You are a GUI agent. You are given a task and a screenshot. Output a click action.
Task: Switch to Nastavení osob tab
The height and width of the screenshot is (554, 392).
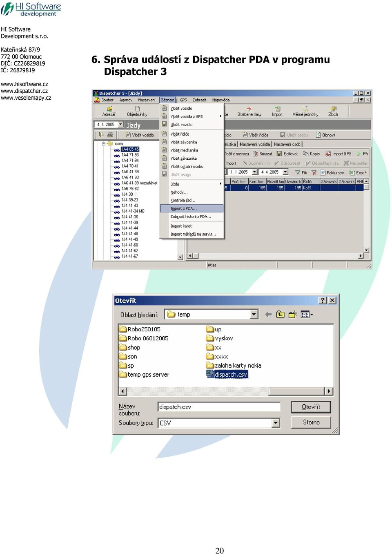pos(287,144)
